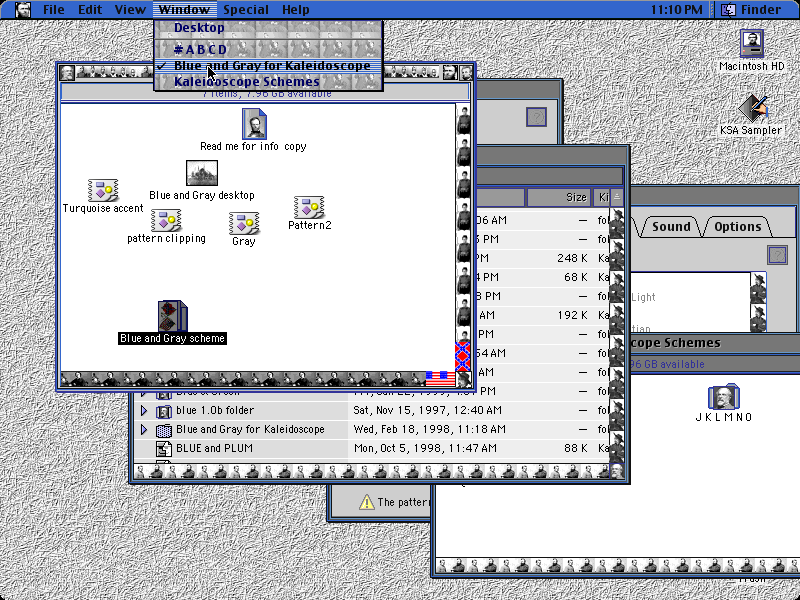The height and width of the screenshot is (600, 800).
Task: Click the help question mark icon in the Sound/Options window
Action: tap(777, 255)
